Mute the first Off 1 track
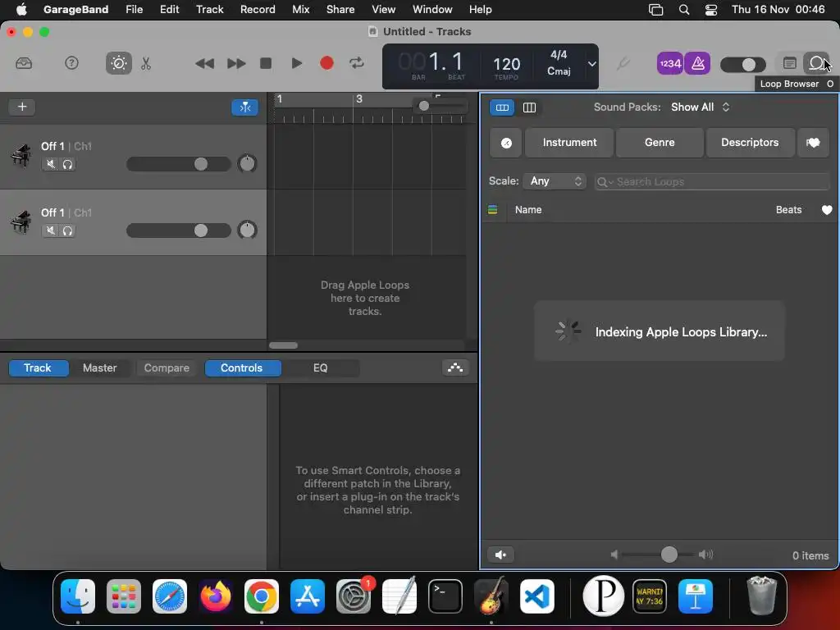Viewport: 840px width, 630px height. click(50, 164)
